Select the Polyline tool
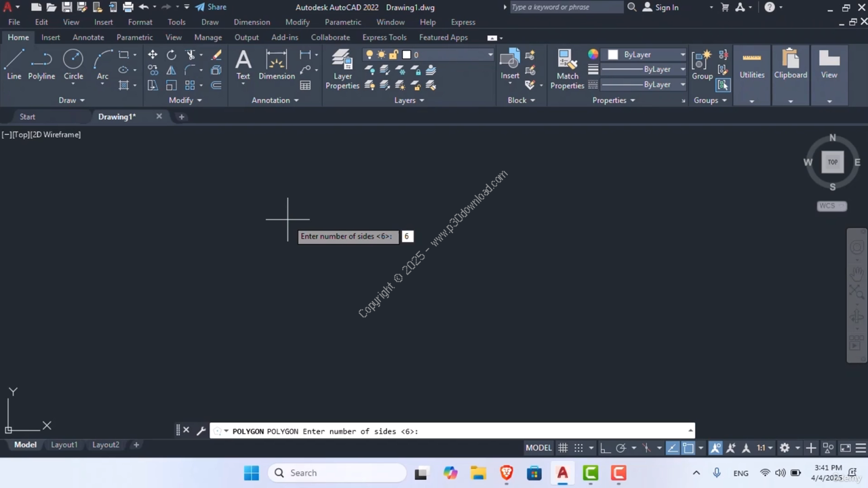The height and width of the screenshot is (488, 868). 41,65
